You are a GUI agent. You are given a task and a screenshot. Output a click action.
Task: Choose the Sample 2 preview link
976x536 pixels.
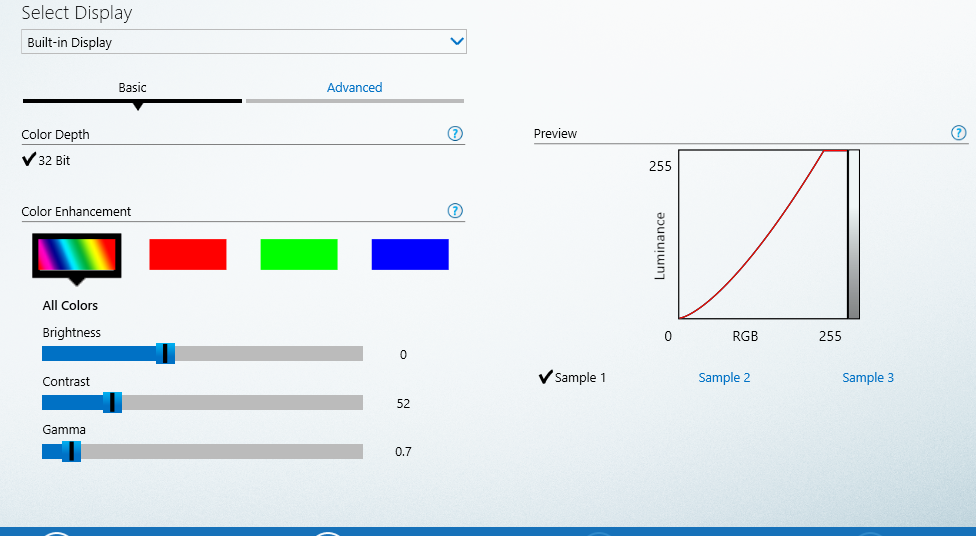tap(724, 378)
